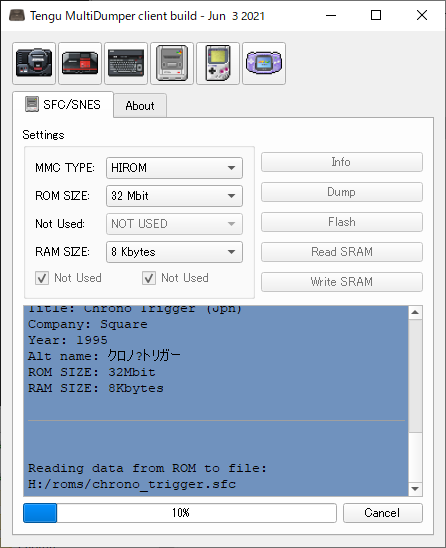Viewport: 446px width, 548px height.
Task: Click the log scrollbar up arrow
Action: point(415,312)
